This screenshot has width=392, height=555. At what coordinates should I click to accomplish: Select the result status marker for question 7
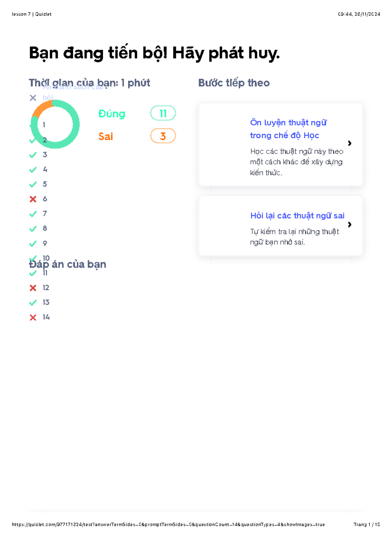pos(32,214)
